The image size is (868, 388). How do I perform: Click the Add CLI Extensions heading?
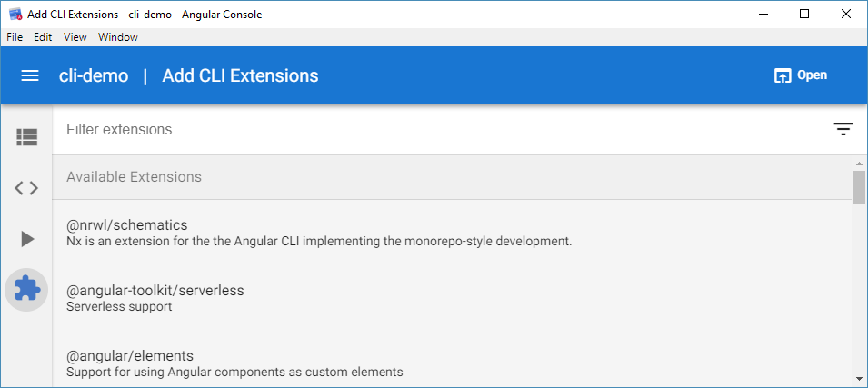tap(240, 75)
